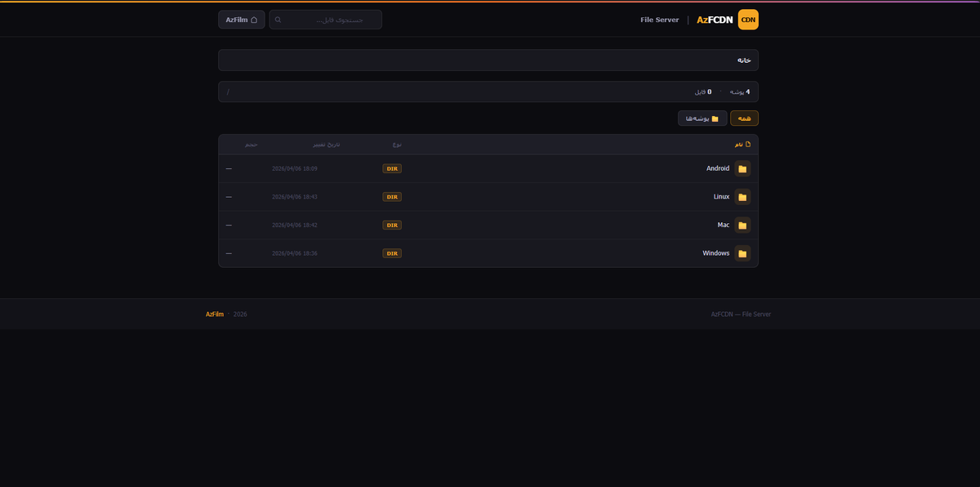The height and width of the screenshot is (487, 980).
Task: Open the Android folder name link
Action: [x=718, y=169]
